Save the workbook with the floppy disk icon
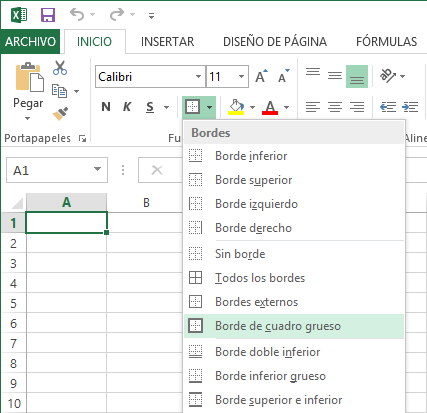This screenshot has width=427, height=413. click(x=48, y=15)
